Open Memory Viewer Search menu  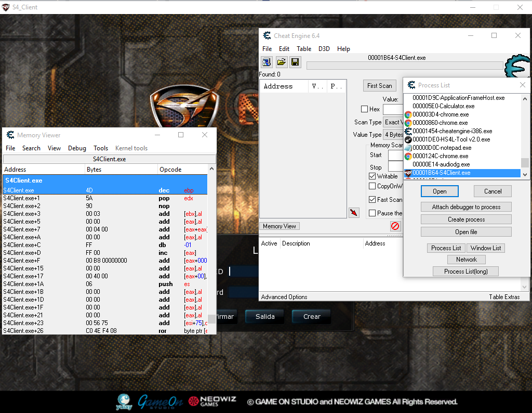pos(31,148)
